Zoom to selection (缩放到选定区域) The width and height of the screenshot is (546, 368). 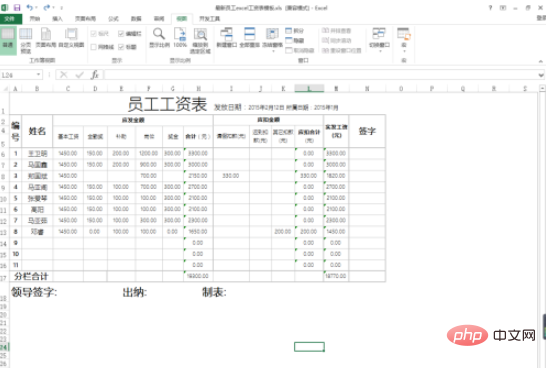[200, 41]
